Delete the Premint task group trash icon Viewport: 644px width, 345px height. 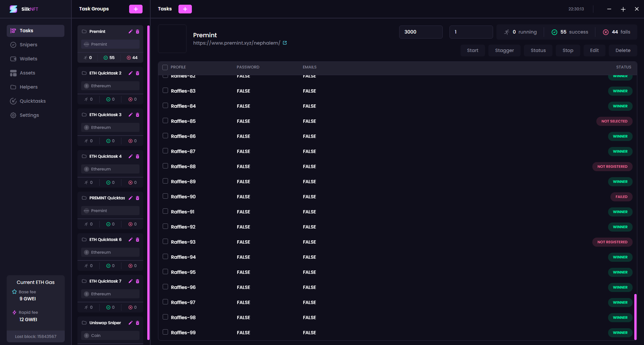138,32
